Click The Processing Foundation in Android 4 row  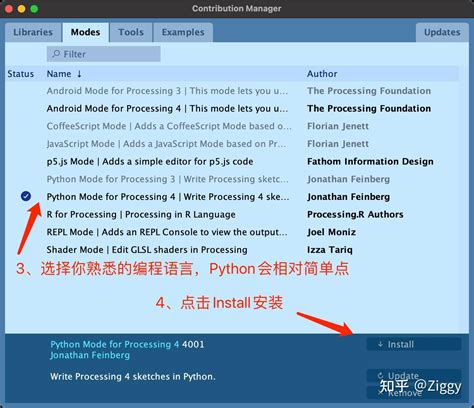(x=369, y=108)
